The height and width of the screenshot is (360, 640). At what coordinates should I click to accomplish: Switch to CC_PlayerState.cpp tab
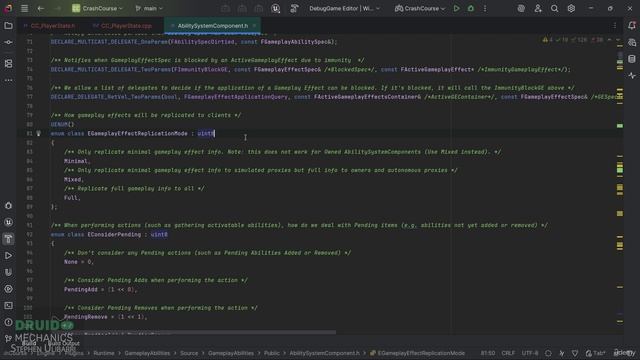pyautogui.click(x=126, y=26)
